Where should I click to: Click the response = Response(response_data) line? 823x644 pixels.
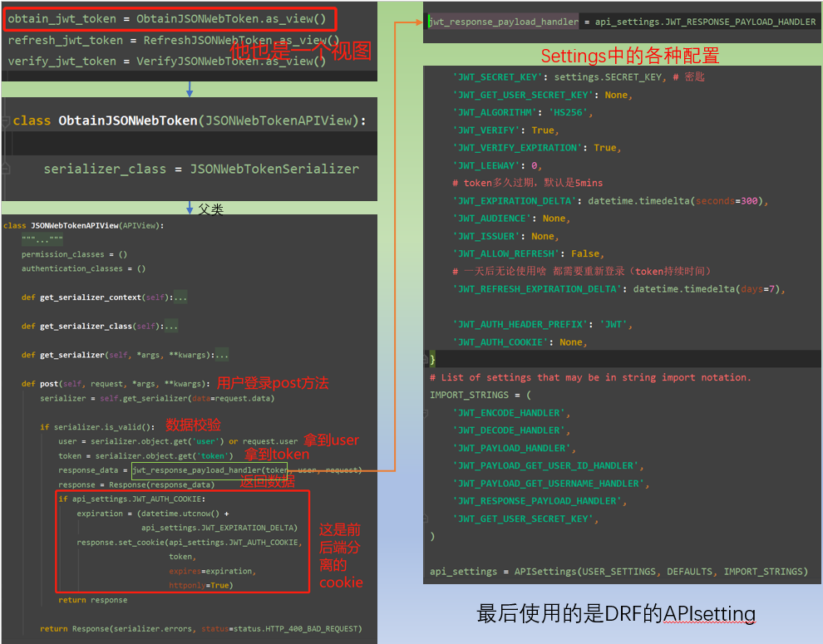point(136,485)
